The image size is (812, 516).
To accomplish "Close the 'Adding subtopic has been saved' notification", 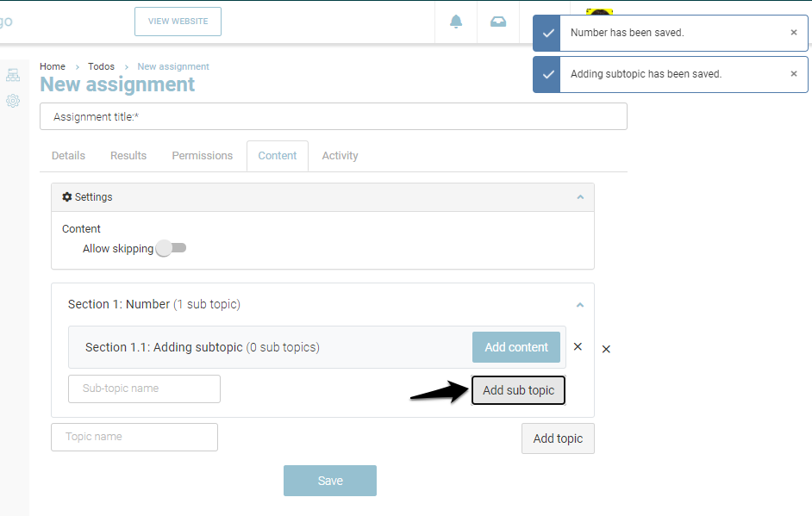I will tap(794, 74).
